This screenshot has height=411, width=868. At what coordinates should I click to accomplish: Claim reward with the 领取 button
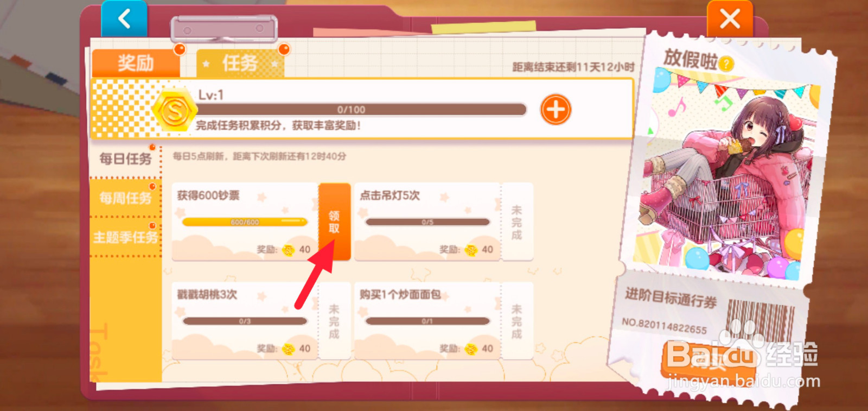pos(334,222)
